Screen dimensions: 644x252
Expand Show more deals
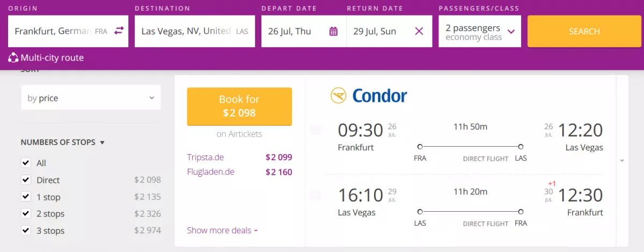[222, 231]
